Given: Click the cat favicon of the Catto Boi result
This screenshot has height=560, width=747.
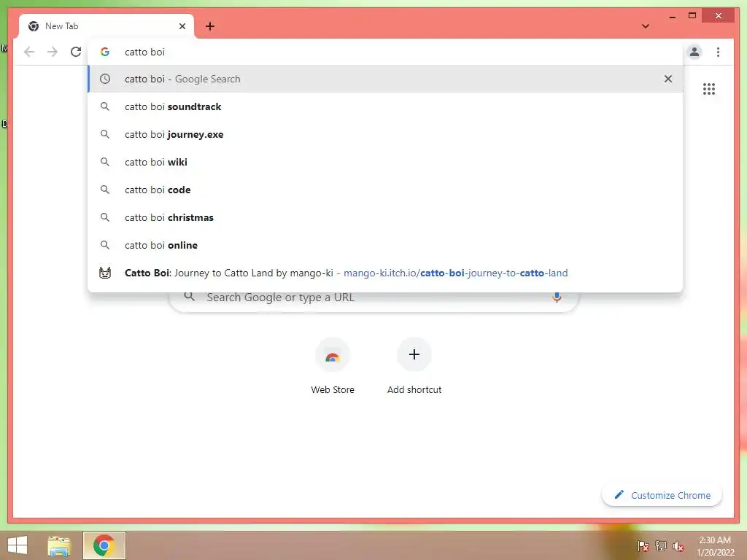Looking at the screenshot, I should [105, 273].
